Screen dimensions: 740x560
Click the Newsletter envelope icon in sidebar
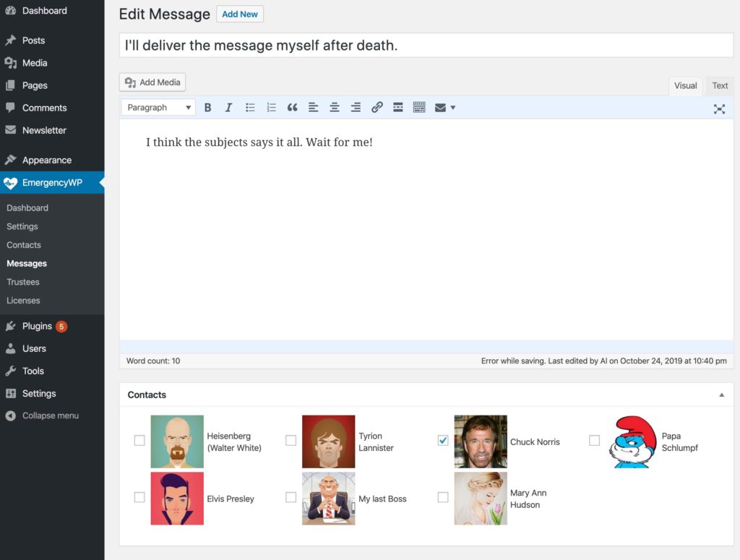(10, 130)
